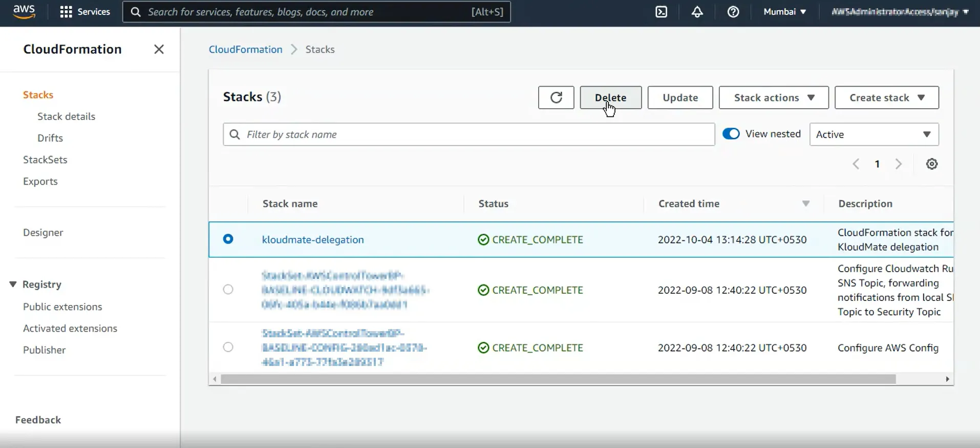
Task: Open the Services grid menu
Action: tap(85, 12)
